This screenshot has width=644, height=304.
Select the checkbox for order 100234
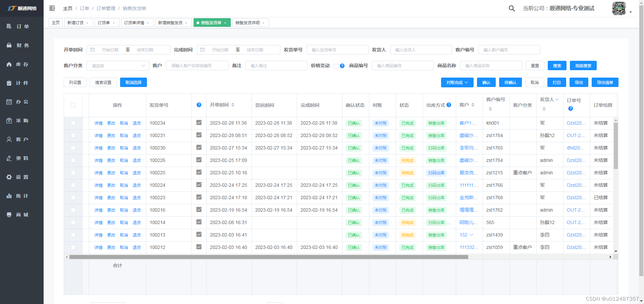point(73,123)
